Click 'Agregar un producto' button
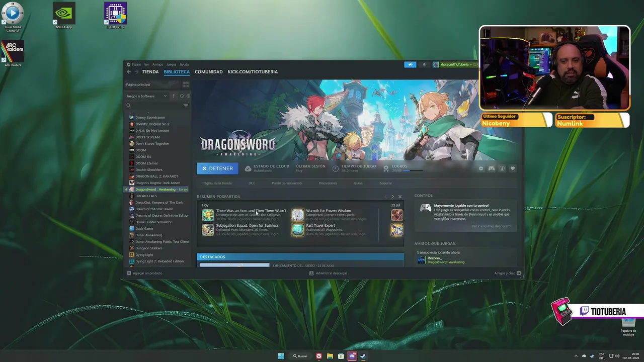Viewport: 644px width, 362px height. point(145,274)
